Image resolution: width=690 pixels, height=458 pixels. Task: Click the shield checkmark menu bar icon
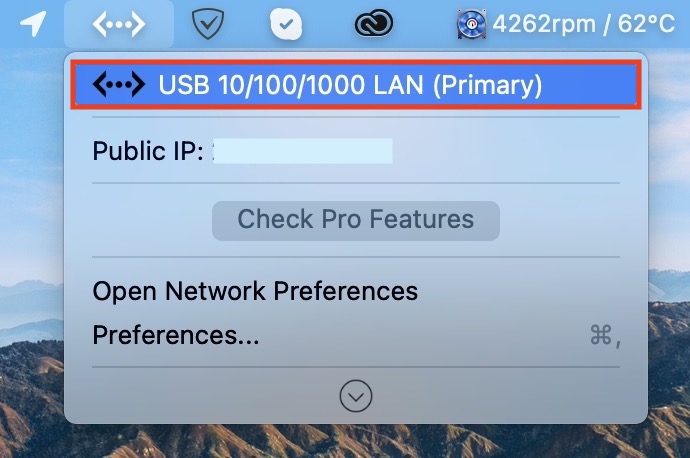(208, 24)
